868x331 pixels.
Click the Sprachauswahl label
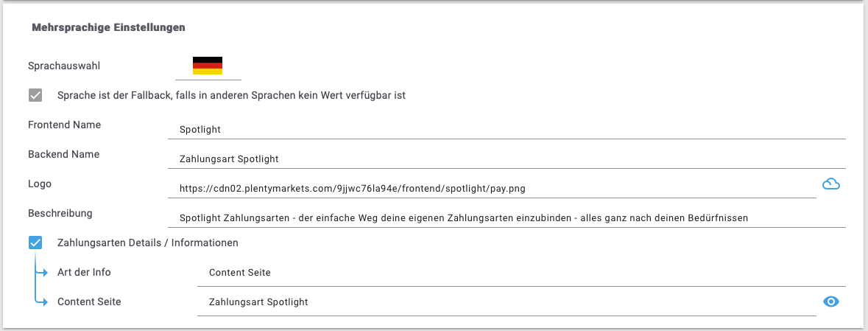click(x=64, y=66)
